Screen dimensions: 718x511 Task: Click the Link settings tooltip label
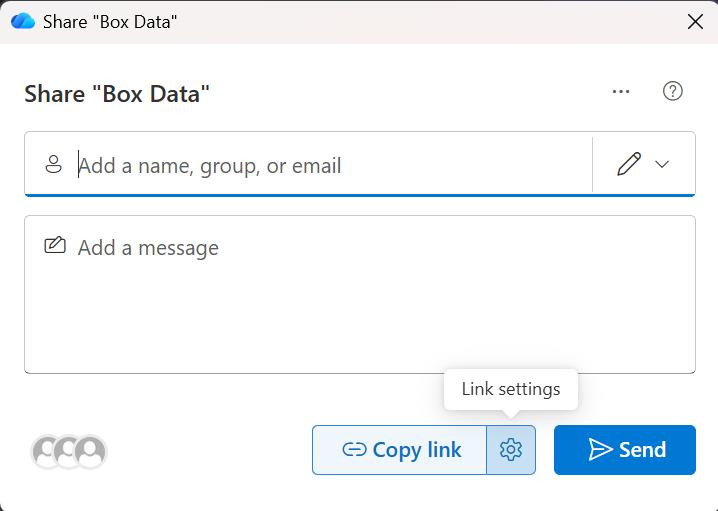pos(511,389)
